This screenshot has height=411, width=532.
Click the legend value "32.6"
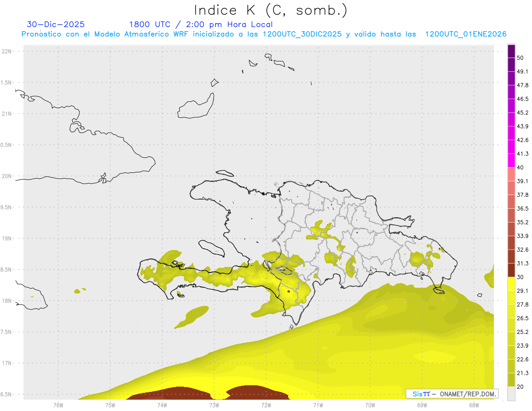(x=523, y=250)
